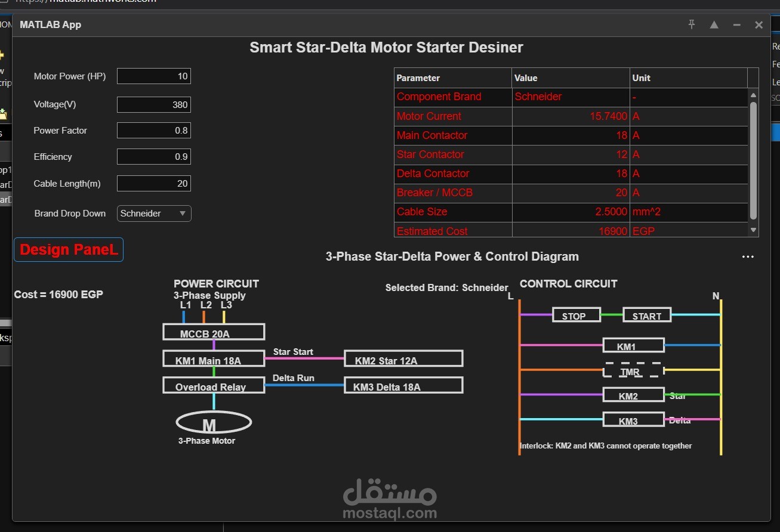Select the Star Contactor table cell
The image size is (780, 532).
tap(453, 154)
